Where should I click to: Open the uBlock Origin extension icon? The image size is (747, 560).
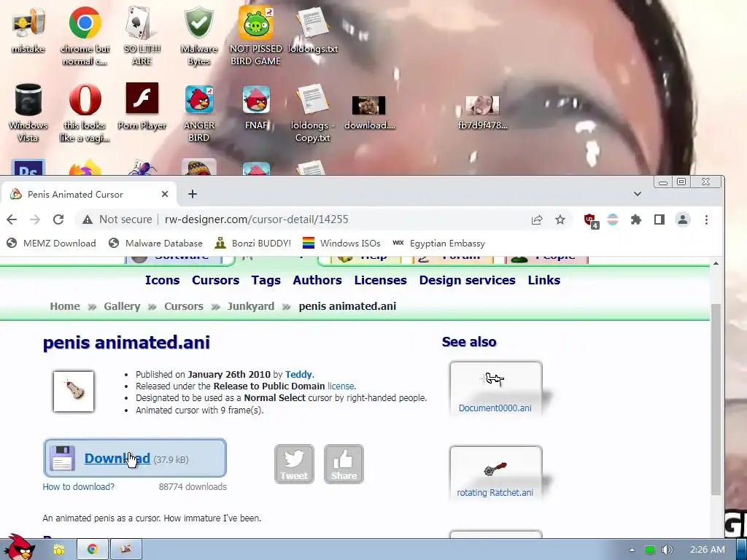591,220
